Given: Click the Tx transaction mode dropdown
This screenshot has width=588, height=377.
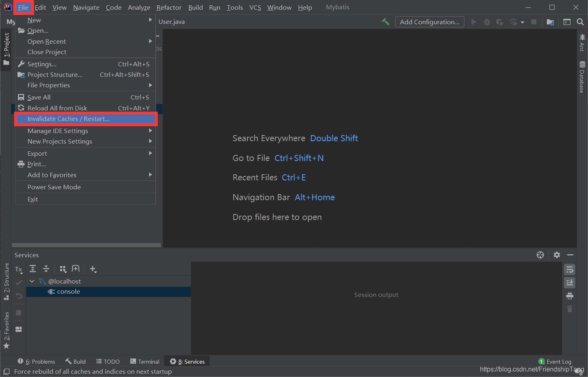Looking at the screenshot, I should pyautogui.click(x=19, y=269).
